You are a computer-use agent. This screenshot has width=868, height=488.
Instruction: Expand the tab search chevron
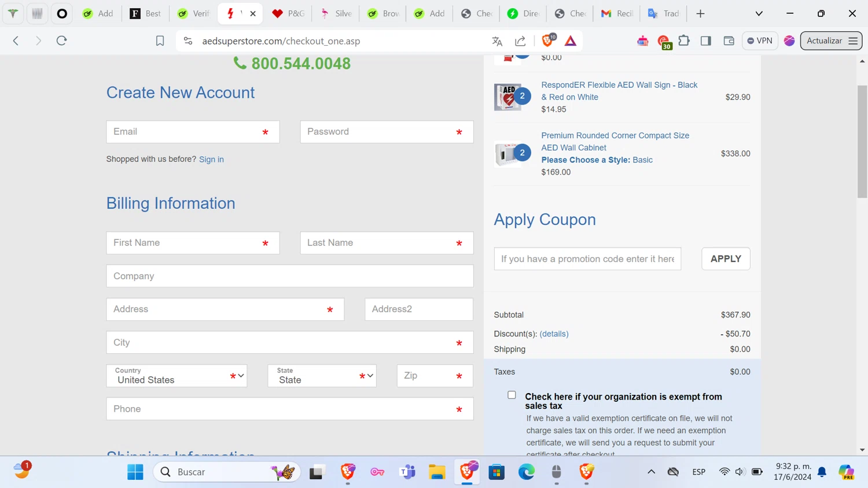point(759,13)
